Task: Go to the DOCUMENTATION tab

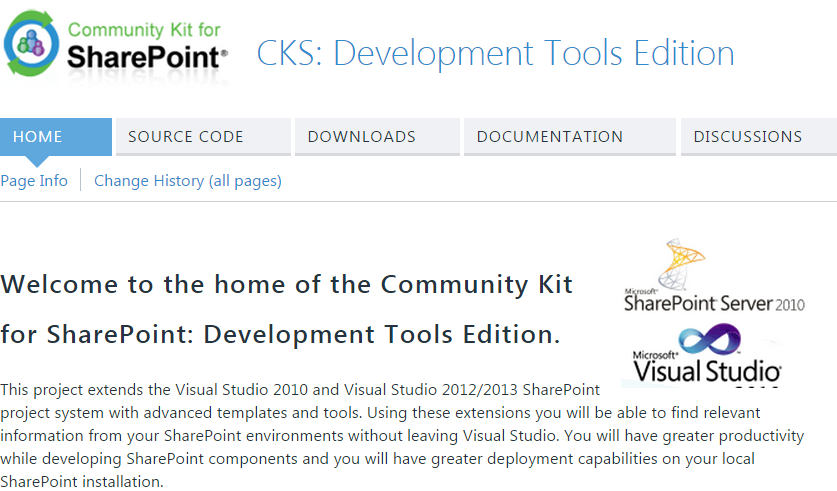Action: (570, 137)
